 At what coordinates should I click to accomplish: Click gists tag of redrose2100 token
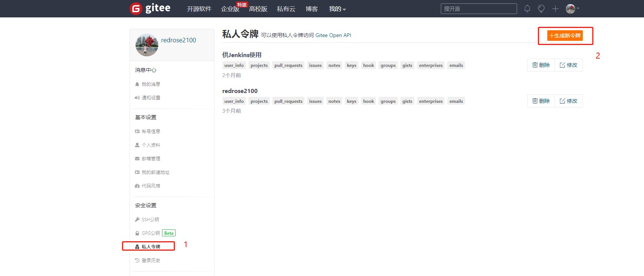407,101
